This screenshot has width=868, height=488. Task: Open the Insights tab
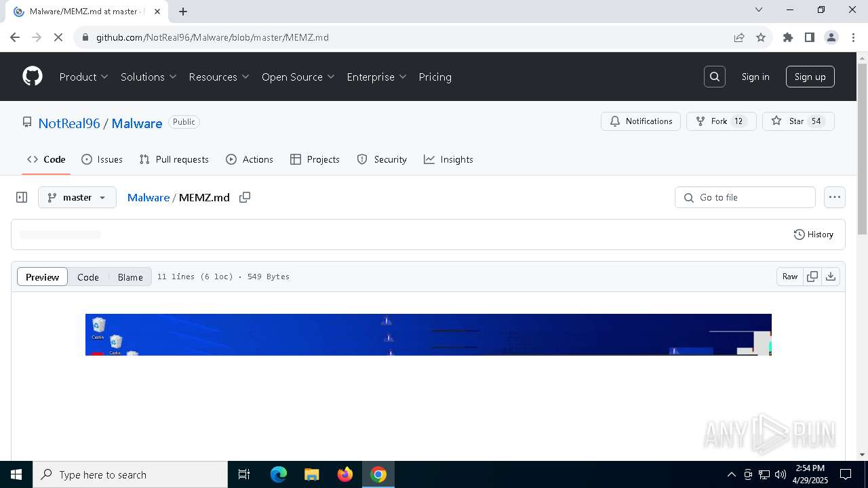[x=448, y=159]
